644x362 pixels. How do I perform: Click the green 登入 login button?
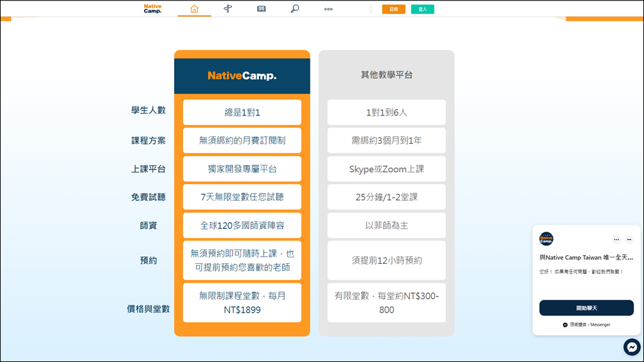pyautogui.click(x=423, y=9)
